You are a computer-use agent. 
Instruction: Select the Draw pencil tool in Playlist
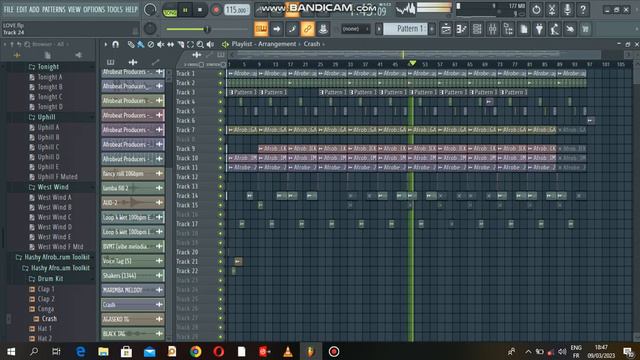click(x=131, y=44)
